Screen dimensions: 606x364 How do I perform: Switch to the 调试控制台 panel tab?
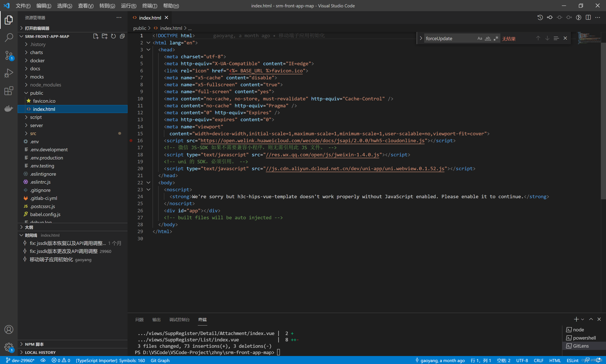point(179,319)
